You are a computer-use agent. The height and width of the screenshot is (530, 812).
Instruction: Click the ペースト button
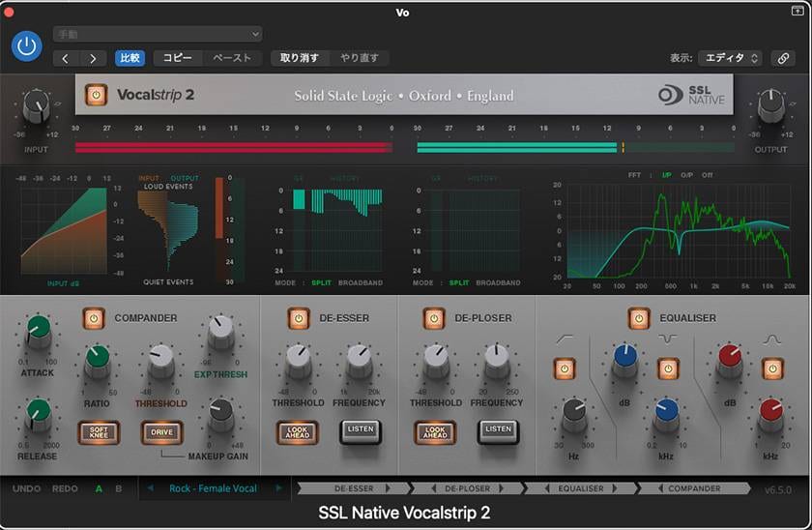[231, 58]
